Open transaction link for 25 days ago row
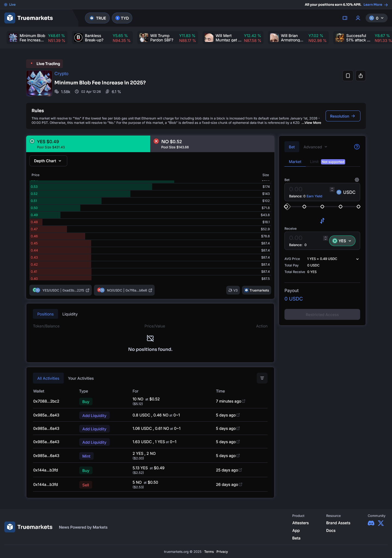Image resolution: width=392 pixels, height=558 pixels. click(240, 470)
